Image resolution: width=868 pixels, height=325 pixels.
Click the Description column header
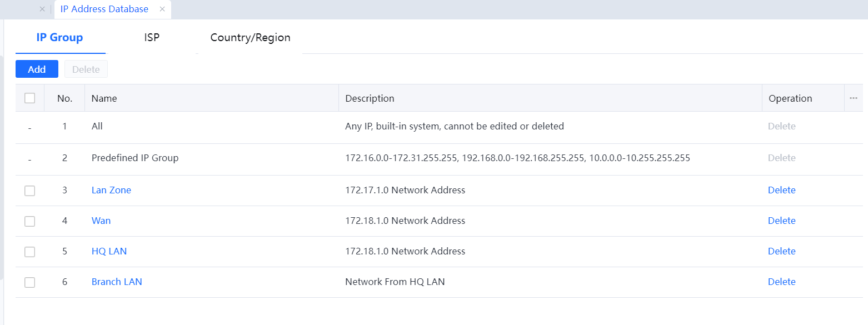click(x=370, y=98)
